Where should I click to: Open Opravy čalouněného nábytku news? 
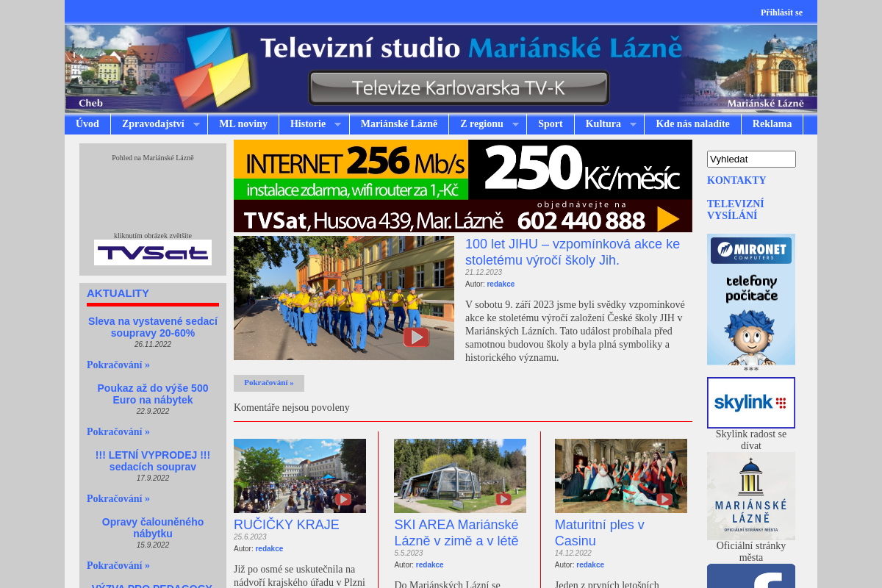point(153,528)
